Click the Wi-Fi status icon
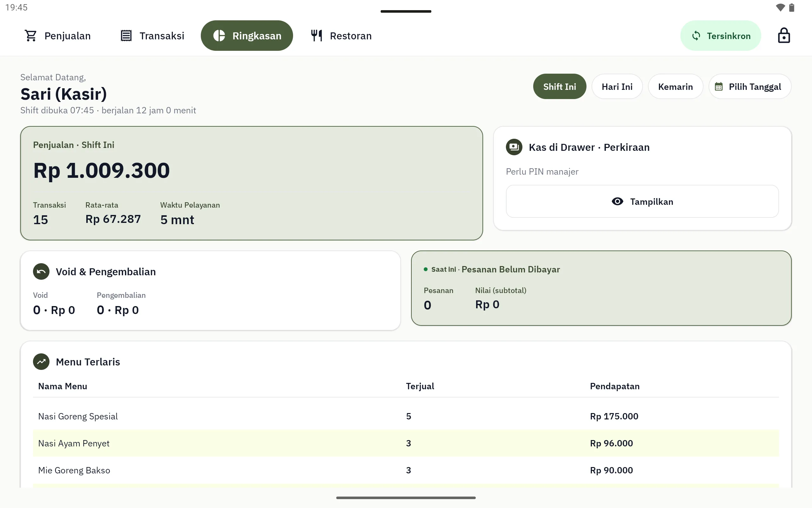812x508 pixels. pyautogui.click(x=781, y=7)
